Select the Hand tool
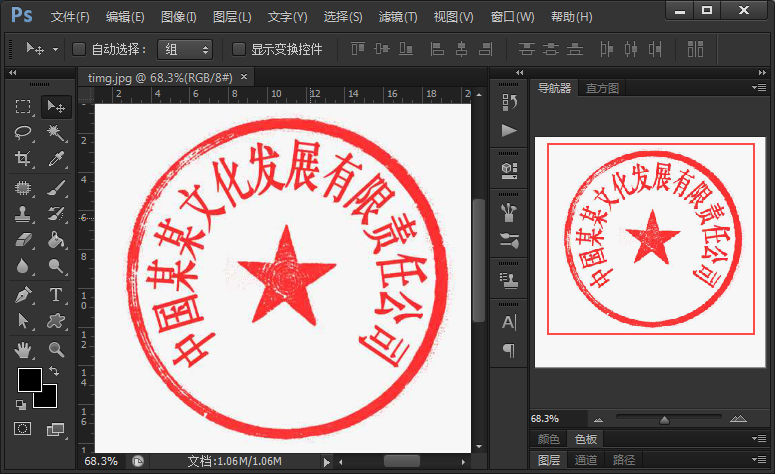775x474 pixels. click(x=23, y=350)
